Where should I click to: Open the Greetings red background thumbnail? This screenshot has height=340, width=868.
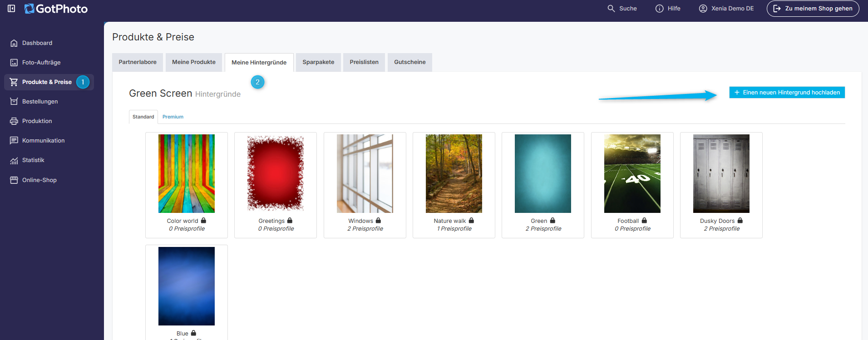pyautogui.click(x=276, y=173)
